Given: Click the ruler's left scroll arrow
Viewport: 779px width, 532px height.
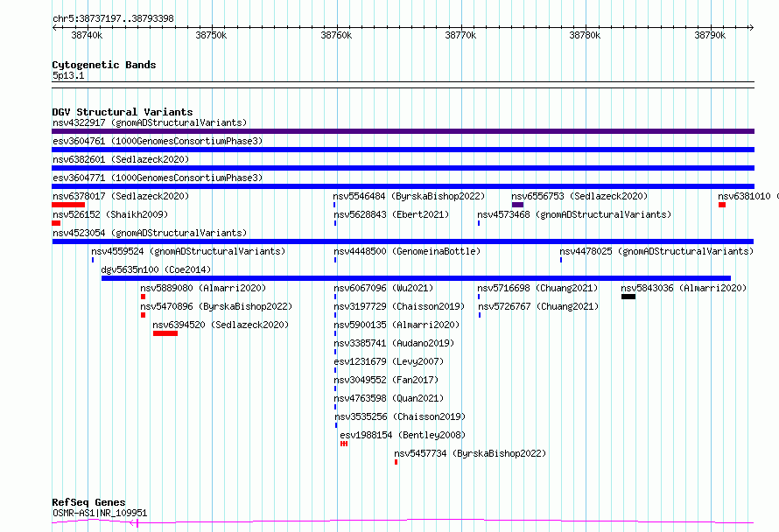Looking at the screenshot, I should tap(54, 27).
